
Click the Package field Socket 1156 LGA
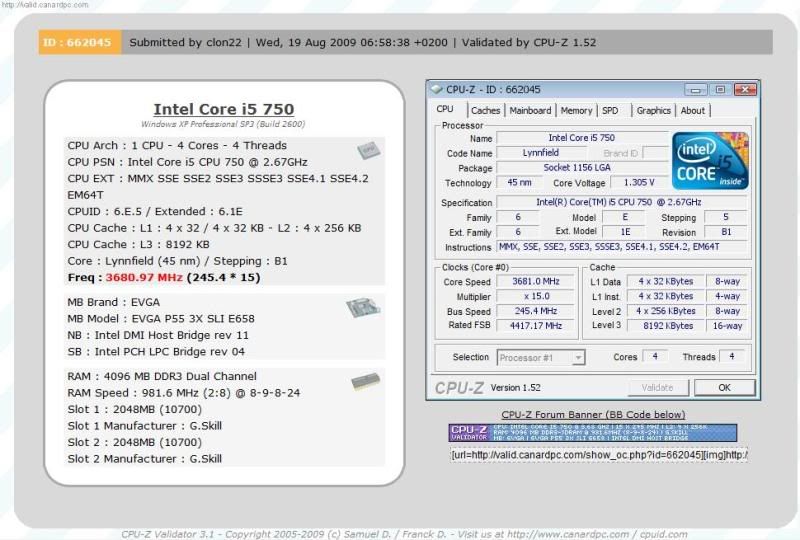coord(582,167)
